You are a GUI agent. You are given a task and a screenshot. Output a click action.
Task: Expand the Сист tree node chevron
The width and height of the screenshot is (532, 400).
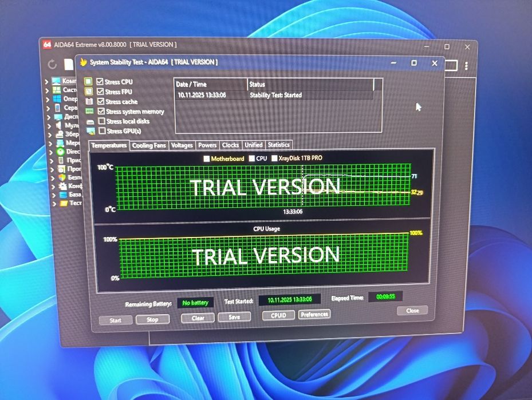(48, 91)
